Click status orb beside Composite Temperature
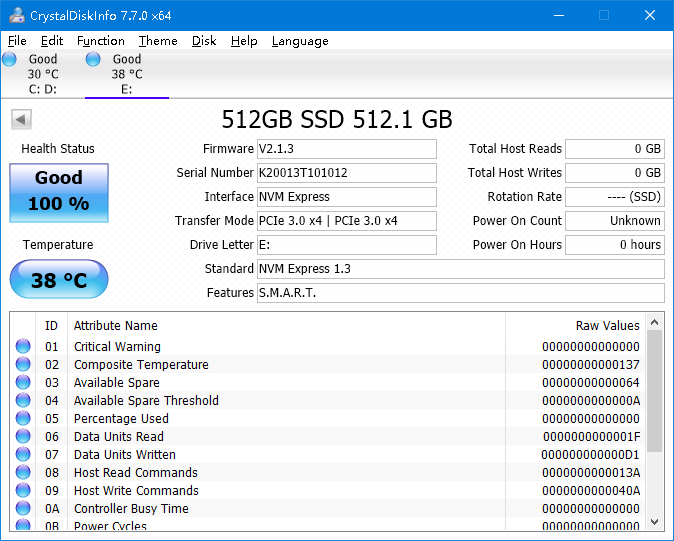 click(23, 365)
